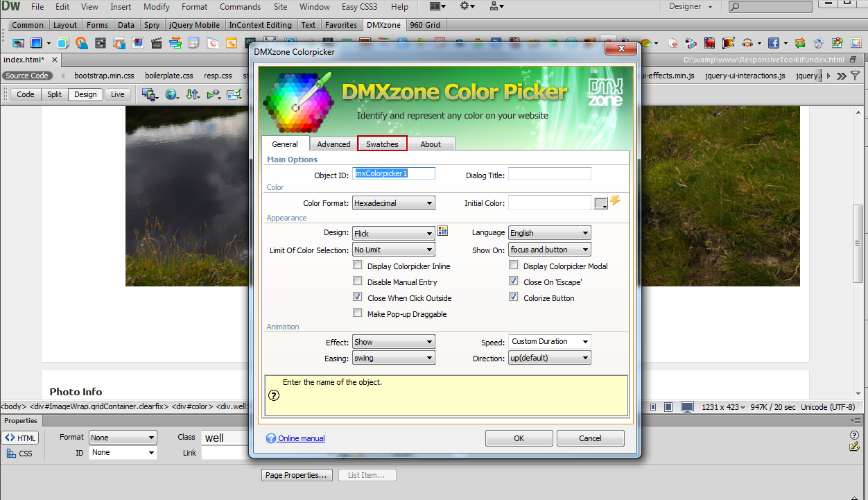Switch to the Swatches tab
This screenshot has height=500, width=868.
[382, 144]
